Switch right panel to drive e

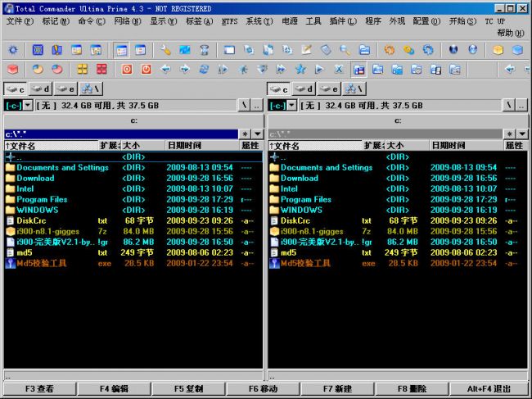point(331,88)
